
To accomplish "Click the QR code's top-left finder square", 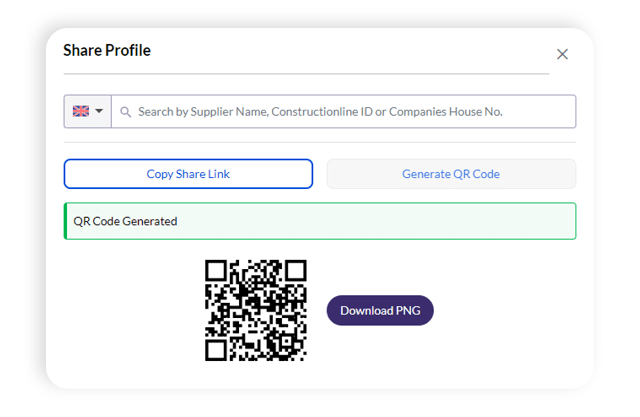I will pos(214,269).
